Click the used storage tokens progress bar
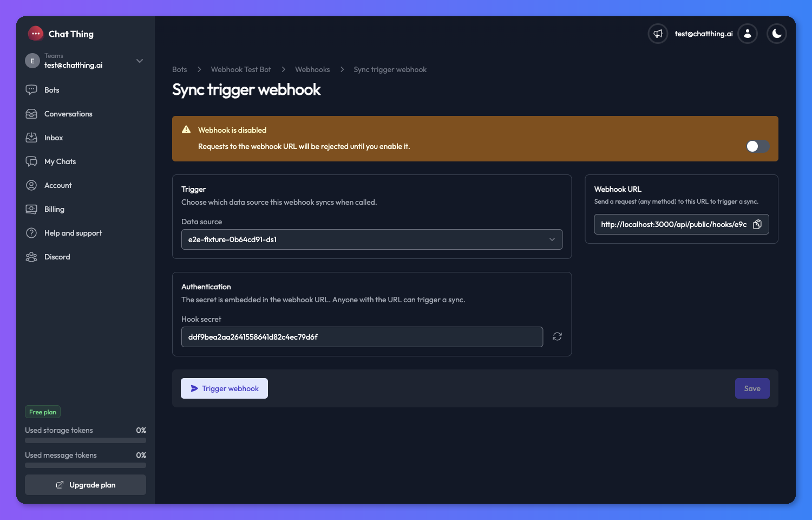 click(x=86, y=440)
